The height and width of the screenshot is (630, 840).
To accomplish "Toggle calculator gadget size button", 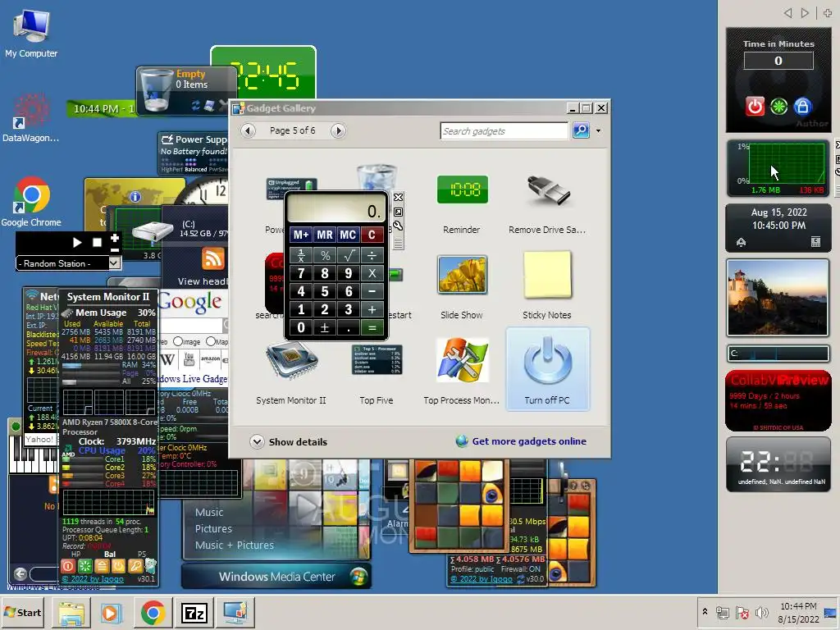I will pos(398,212).
